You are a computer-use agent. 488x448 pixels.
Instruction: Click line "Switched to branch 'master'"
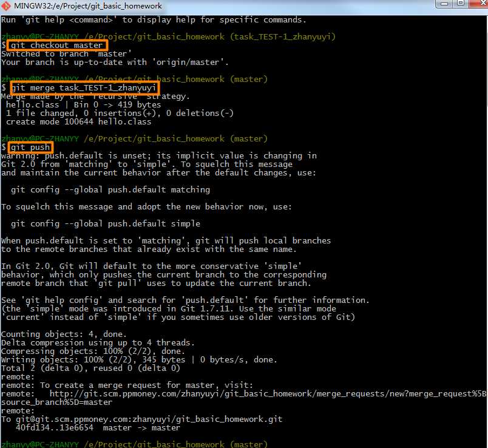(66, 54)
